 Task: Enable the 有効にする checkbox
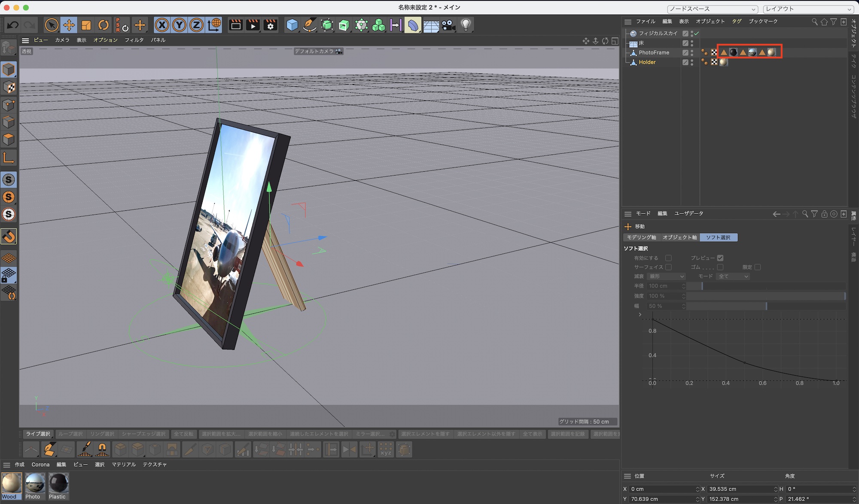[668, 258]
